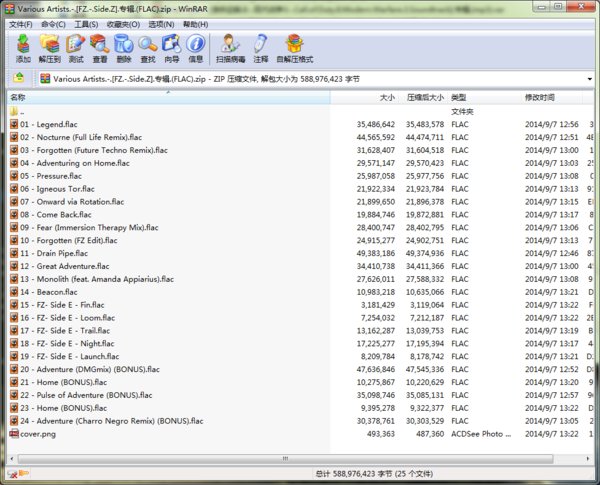600x485 pixels.
Task: Click the 解压到 (Extract To) icon
Action: click(50, 47)
